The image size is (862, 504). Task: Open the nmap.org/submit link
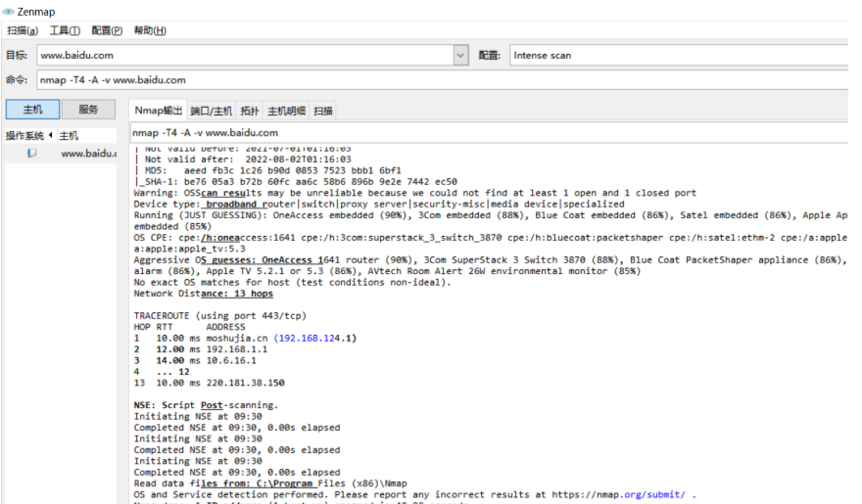pos(618,494)
